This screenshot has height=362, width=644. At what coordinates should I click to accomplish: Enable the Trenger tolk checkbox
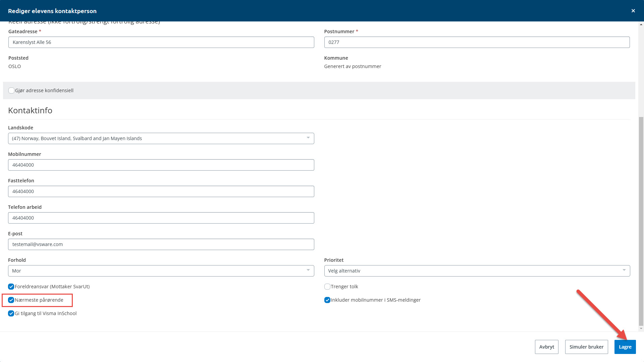tap(327, 287)
